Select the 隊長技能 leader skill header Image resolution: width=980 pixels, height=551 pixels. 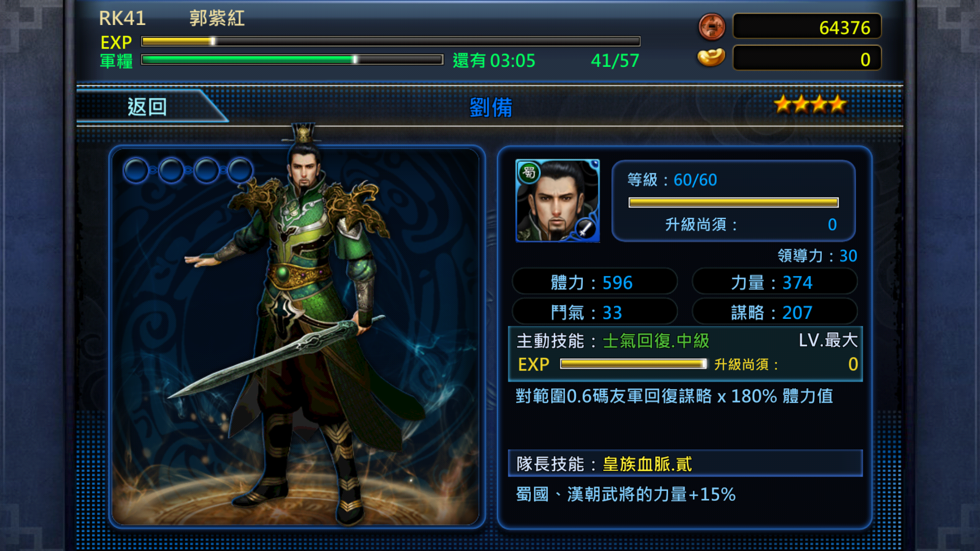point(685,463)
